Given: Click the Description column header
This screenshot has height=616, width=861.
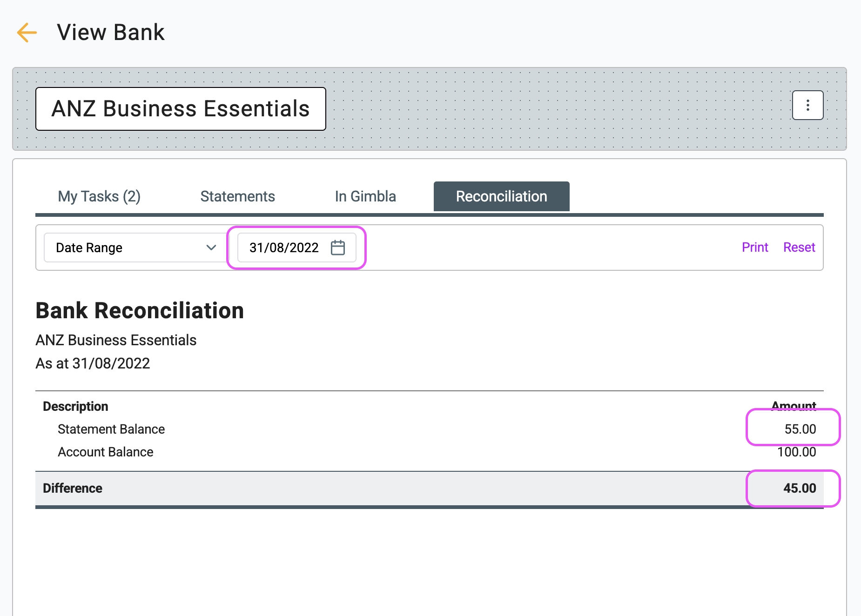Looking at the screenshot, I should (x=75, y=406).
